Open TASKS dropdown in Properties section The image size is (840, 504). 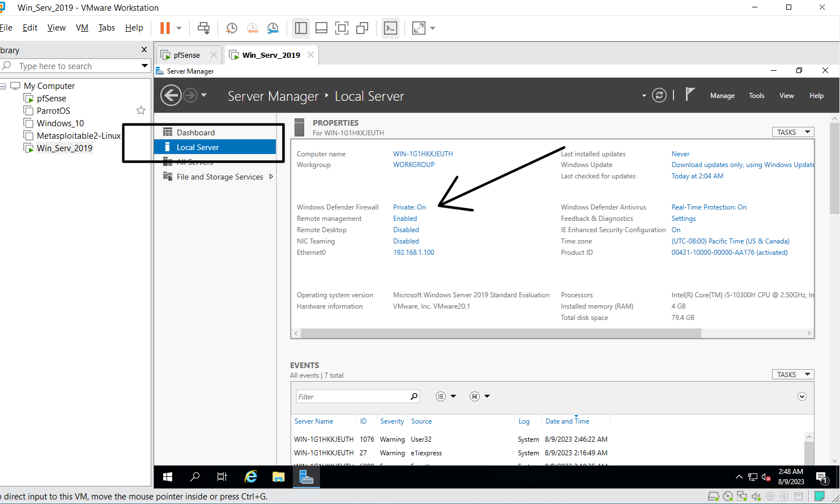pos(793,132)
